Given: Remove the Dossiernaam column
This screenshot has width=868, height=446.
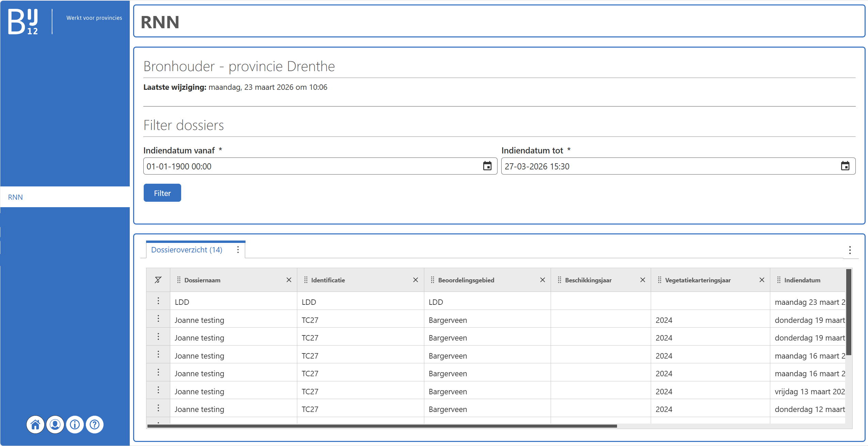Looking at the screenshot, I should click(x=289, y=280).
